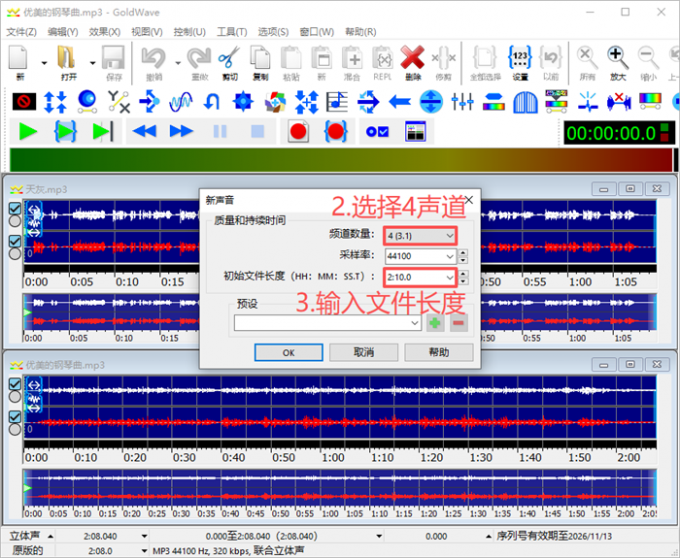This screenshot has width=680, height=558.
Task: Click the blue sine-wave effect icon
Action: [x=180, y=102]
